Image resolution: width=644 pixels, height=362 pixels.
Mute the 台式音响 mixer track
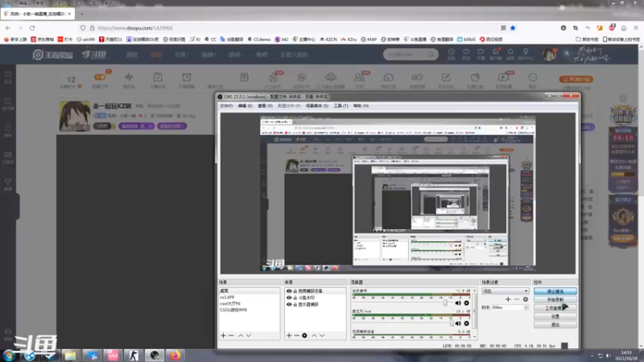(458, 303)
